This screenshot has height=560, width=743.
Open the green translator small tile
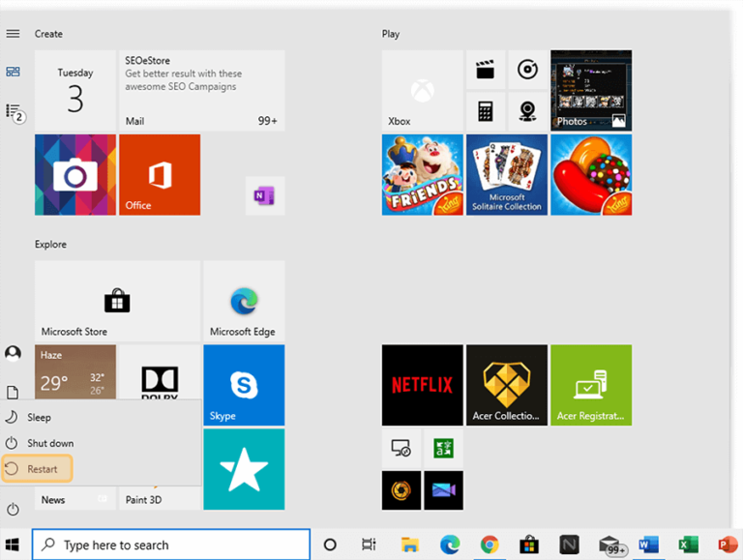443,448
